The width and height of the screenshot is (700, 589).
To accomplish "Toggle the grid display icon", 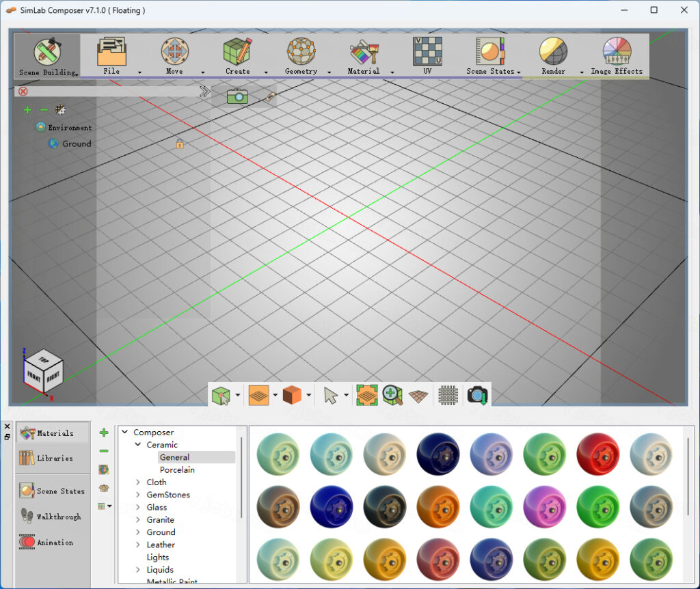I will [448, 396].
